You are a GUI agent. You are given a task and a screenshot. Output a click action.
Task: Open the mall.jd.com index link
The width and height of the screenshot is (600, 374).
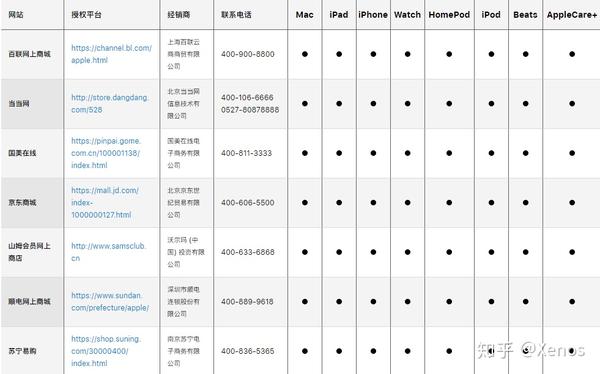105,203
